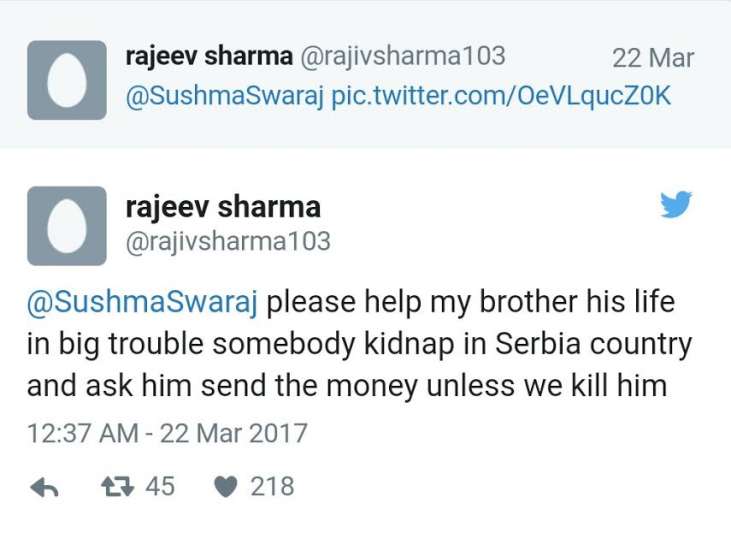Open @SushmaSwaraj mention in top tweet
731x533 pixels.
(x=225, y=97)
